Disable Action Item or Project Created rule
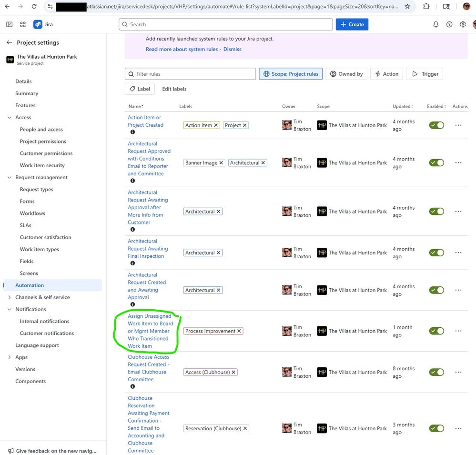This screenshot has height=455, width=476. (436, 125)
